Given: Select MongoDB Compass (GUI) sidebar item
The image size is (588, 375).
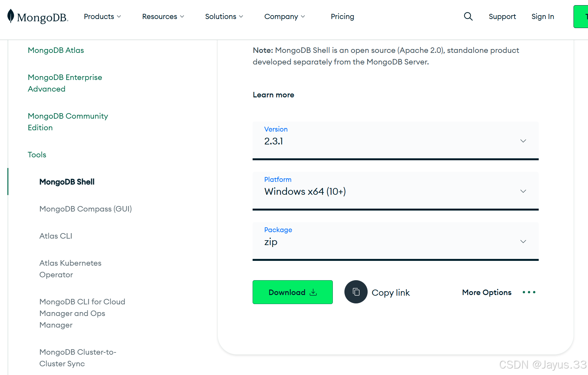Looking at the screenshot, I should (x=85, y=209).
